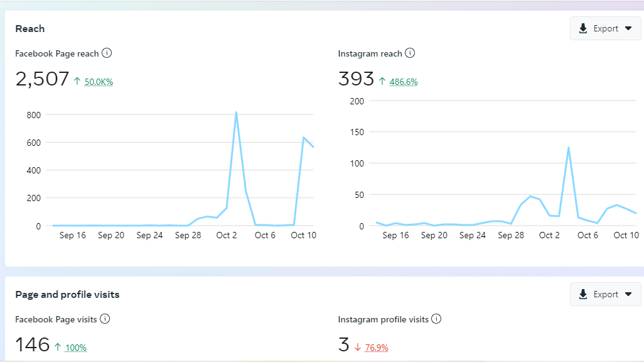This screenshot has height=362, width=644.
Task: Open the 486.6% change link
Action: (404, 82)
